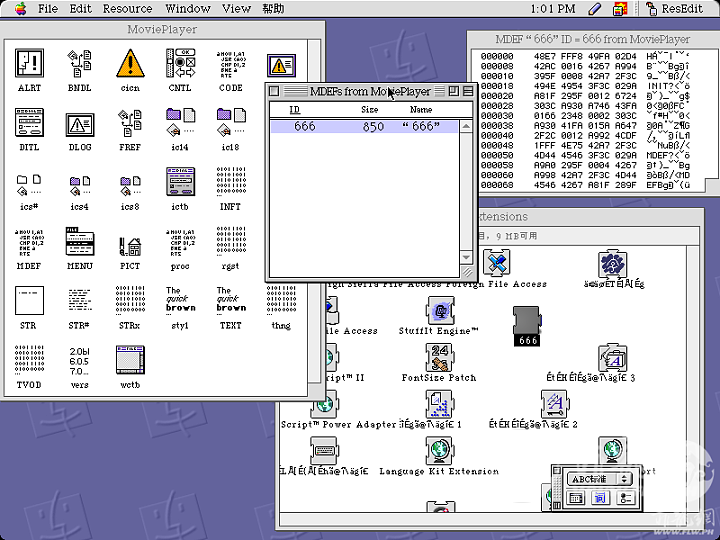
Task: Zoom the MDEFs from MoviePlayer window
Action: [454, 91]
